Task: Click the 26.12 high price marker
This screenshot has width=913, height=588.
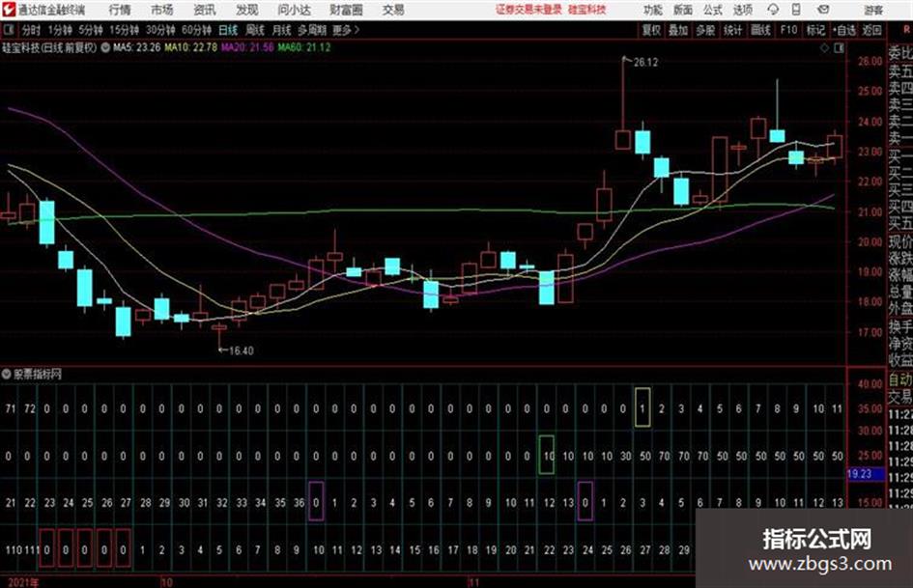Action: coord(645,63)
